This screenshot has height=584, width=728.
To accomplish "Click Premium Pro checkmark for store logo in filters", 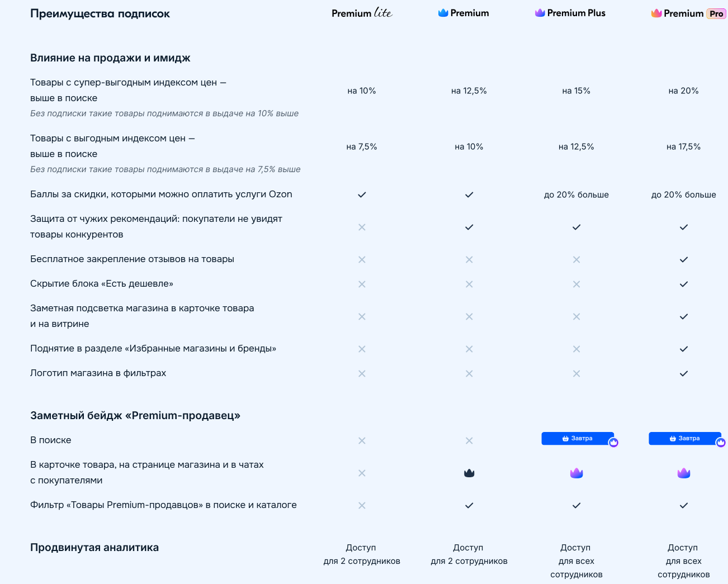I will 684,374.
